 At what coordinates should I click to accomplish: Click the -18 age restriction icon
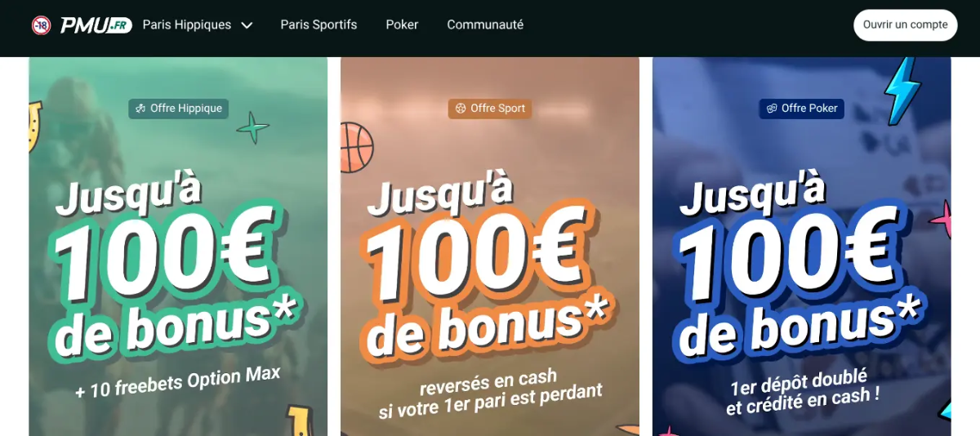pos(41,25)
